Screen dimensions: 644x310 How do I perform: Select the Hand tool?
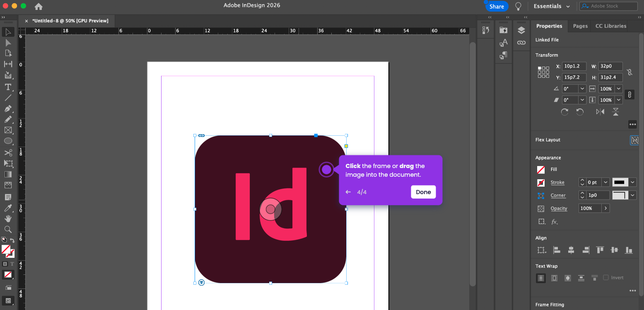8,219
